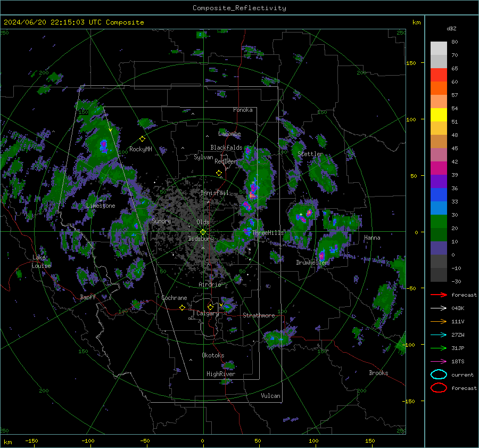The height and width of the screenshot is (448, 479).
Task: Select the 10 dBZ indigo color swatch
Action: point(439,248)
